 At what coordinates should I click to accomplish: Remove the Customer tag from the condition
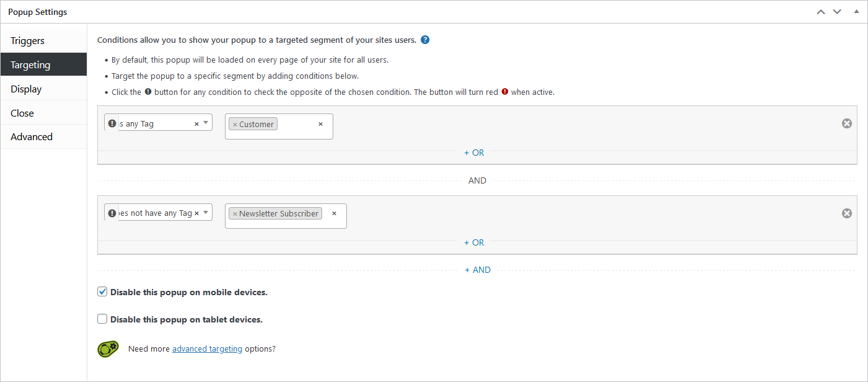235,124
